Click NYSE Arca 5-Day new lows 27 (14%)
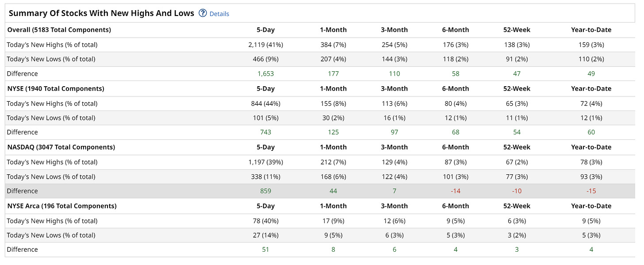 pyautogui.click(x=266, y=235)
